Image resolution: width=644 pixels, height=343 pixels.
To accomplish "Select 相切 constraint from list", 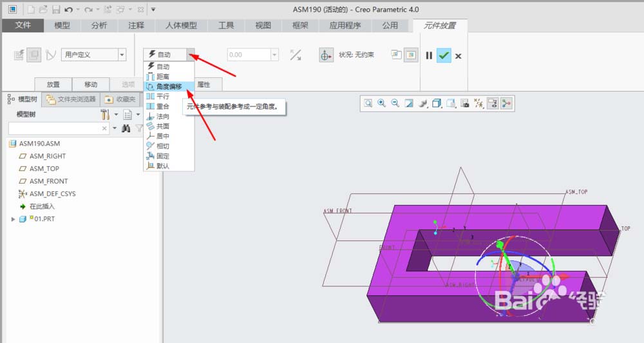I will point(169,146).
